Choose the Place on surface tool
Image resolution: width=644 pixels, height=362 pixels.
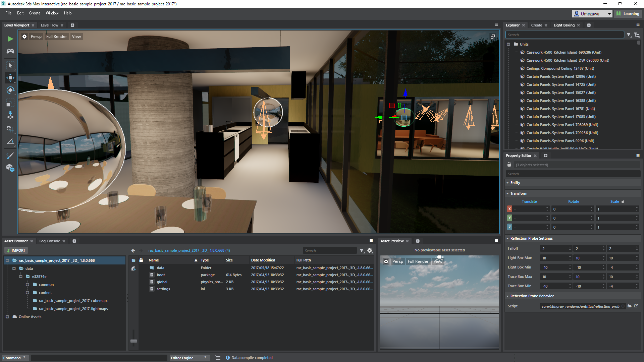pos(10,115)
